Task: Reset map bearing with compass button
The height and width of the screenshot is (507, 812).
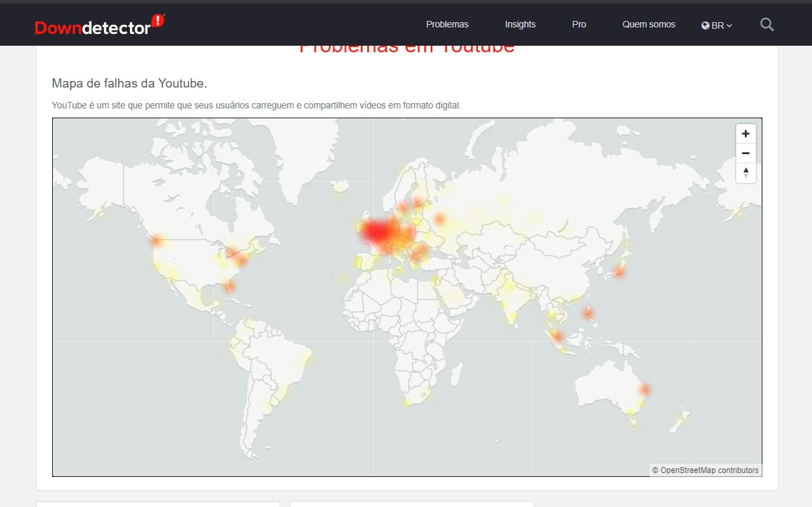Action: click(746, 173)
